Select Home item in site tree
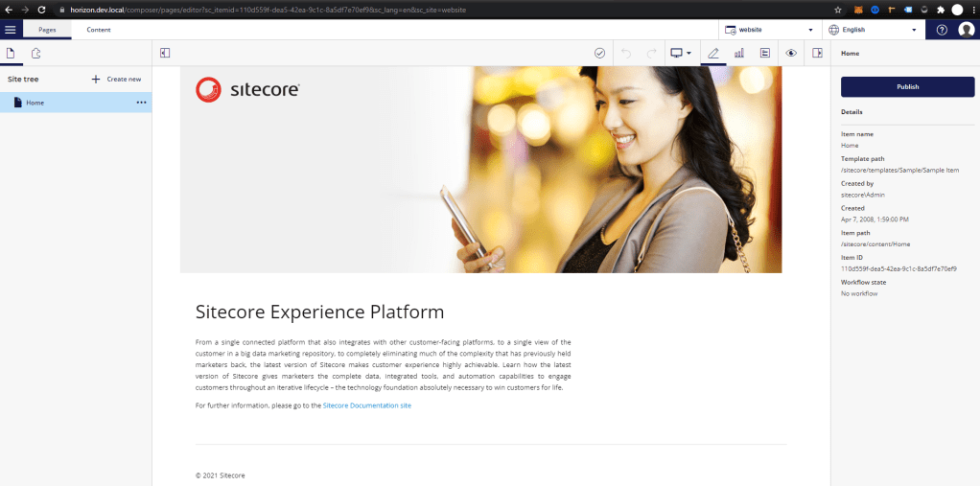Screen dimensions: 980x486 click(x=35, y=103)
